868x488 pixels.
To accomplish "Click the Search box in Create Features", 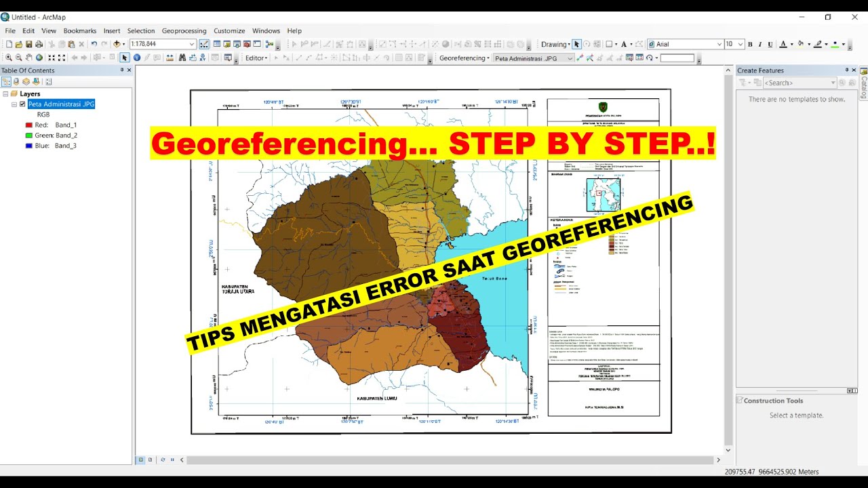I will coord(800,83).
